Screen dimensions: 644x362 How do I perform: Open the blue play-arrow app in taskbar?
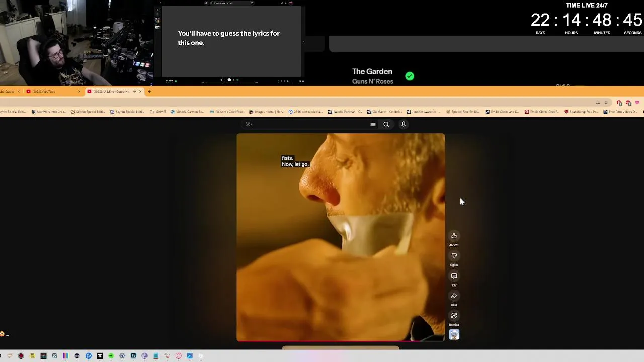coord(89,356)
